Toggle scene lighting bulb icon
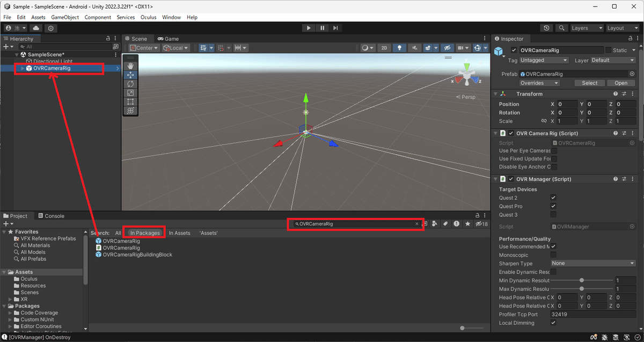This screenshot has height=342, width=644. point(399,48)
